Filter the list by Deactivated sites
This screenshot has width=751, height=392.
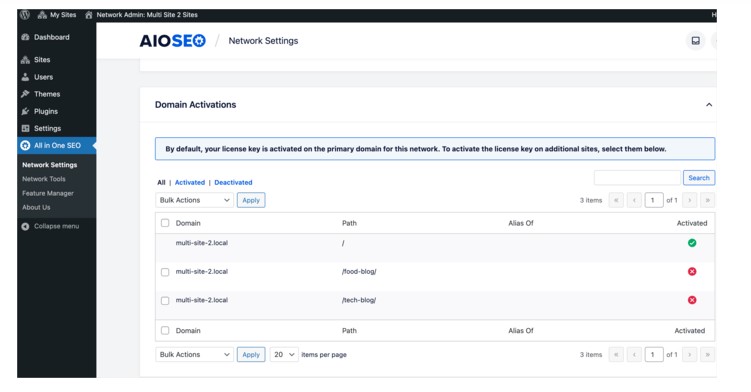pyautogui.click(x=233, y=183)
